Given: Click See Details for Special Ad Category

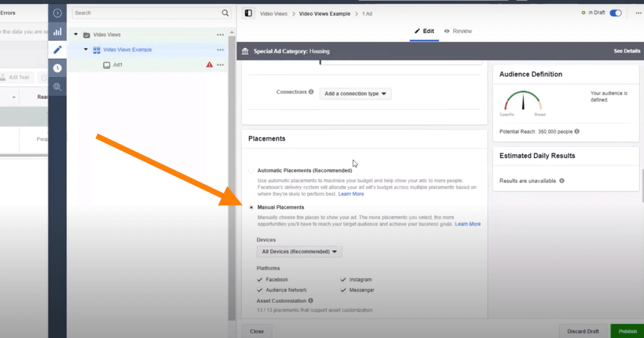Looking at the screenshot, I should click(x=626, y=51).
